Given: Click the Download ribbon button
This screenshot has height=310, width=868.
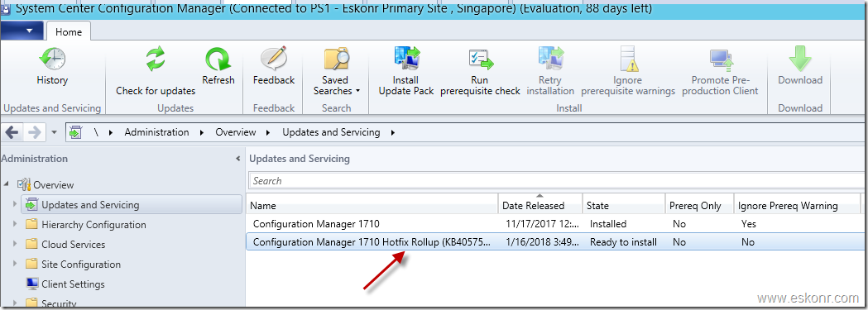Looking at the screenshot, I should coord(800,67).
